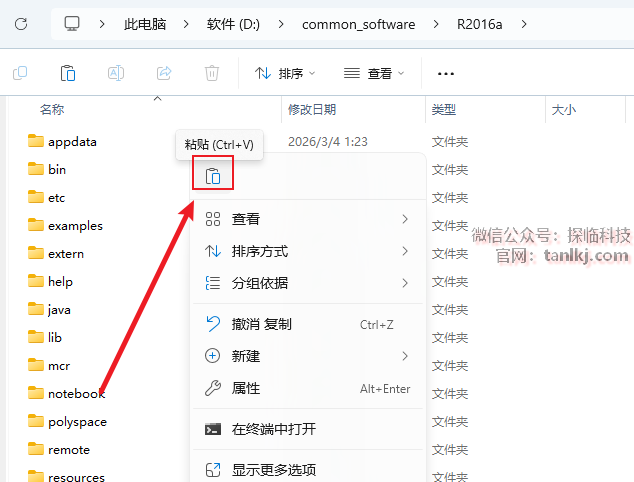The width and height of the screenshot is (634, 482).
Task: Expand chevron after 软件 (D:) in breadcrumb
Action: coord(281,24)
